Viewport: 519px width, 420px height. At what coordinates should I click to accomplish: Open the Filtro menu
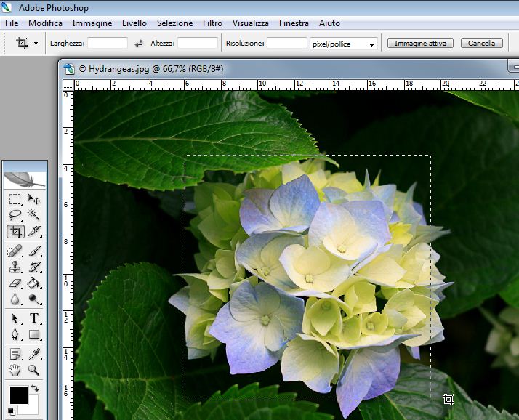tap(212, 23)
